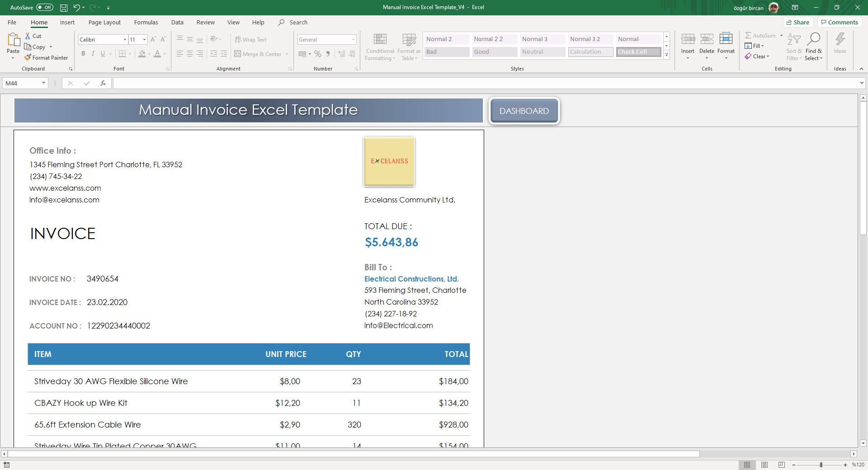Click the Paste clipboard icon
Viewport: 868px width, 470px height.
point(13,41)
